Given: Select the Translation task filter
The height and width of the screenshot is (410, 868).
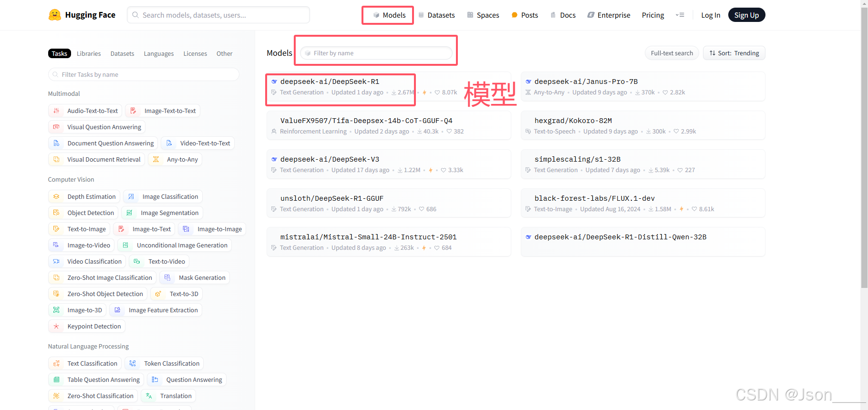Looking at the screenshot, I should coord(168,396).
